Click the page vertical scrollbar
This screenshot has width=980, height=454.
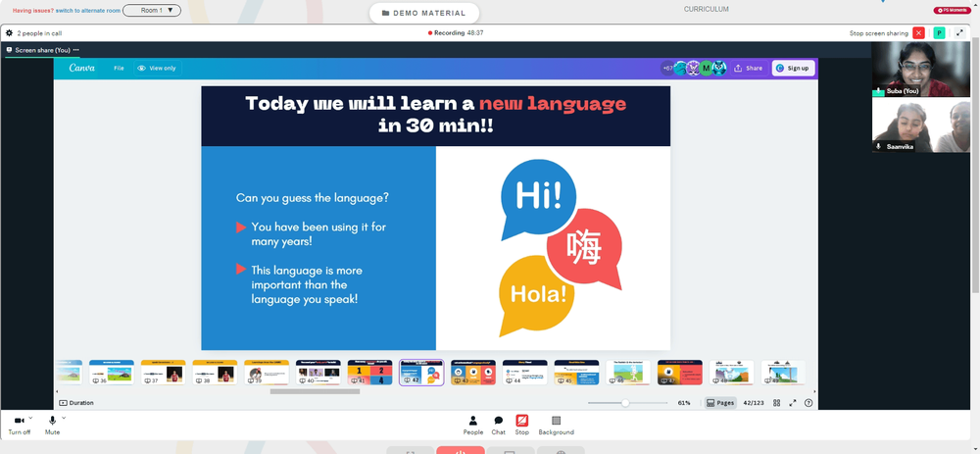coord(975,166)
